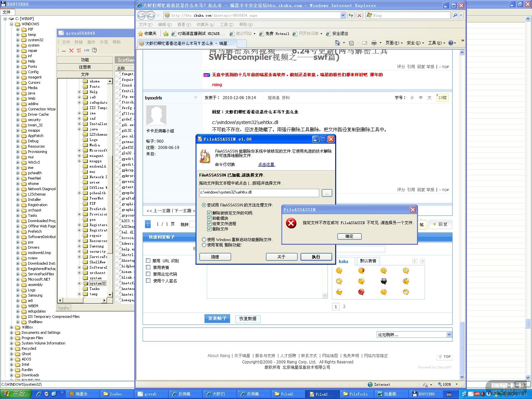
Task: Open the 收藏夹 favorites star button
Action: (148, 34)
